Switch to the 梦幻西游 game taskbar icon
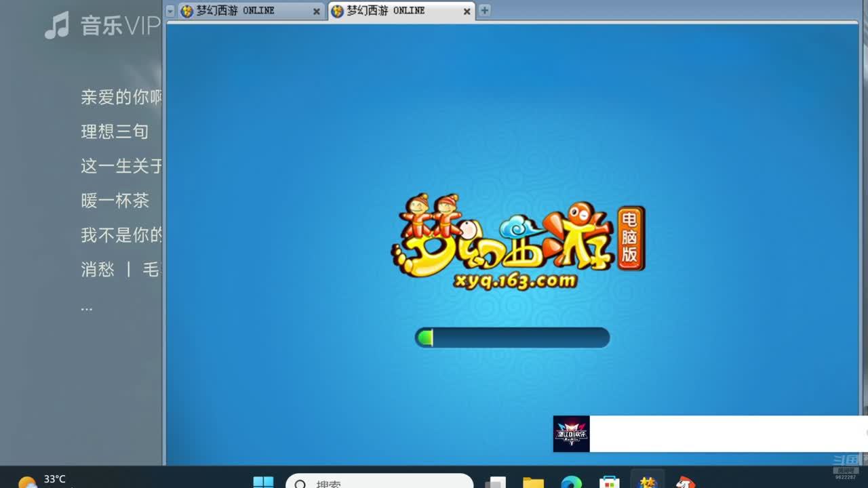Image resolution: width=868 pixels, height=488 pixels. [x=648, y=481]
